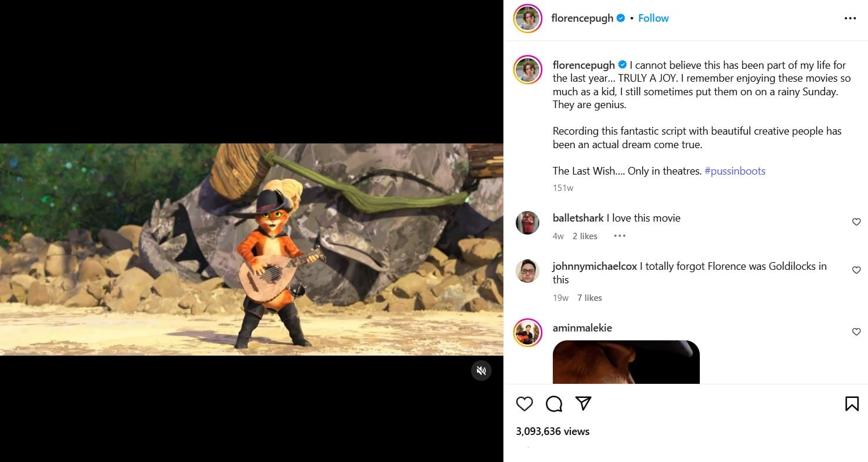Click the Puss in Boots video to pause
This screenshot has width=868, height=462.
coord(252,249)
